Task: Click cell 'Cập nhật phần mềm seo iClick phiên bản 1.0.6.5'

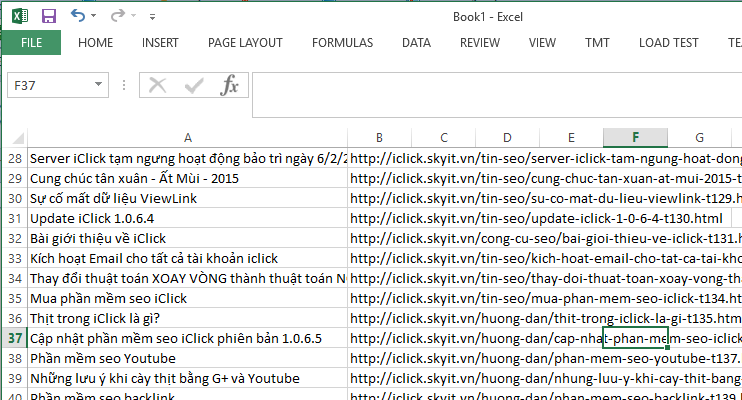Action: (x=187, y=338)
